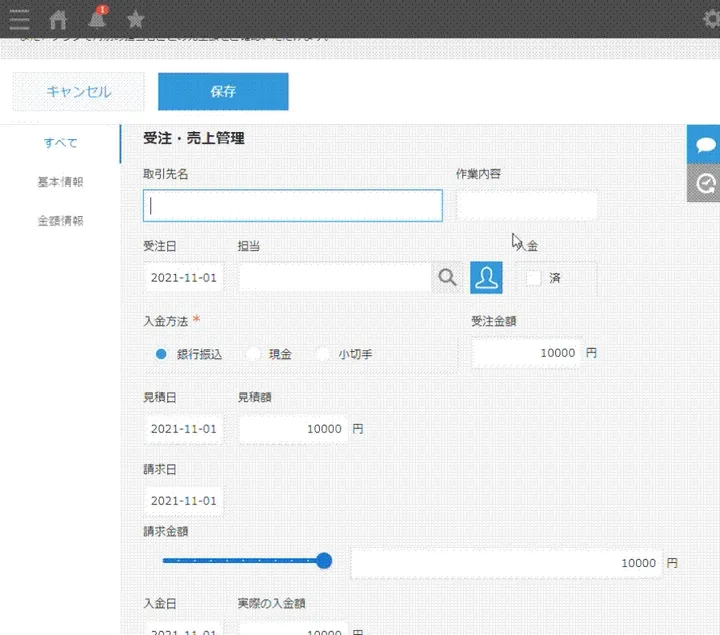This screenshot has width=720, height=635.
Task: Open the favorites star icon
Action: point(136,19)
